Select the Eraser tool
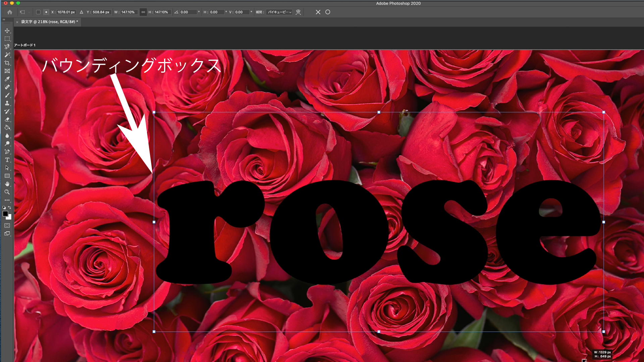The width and height of the screenshot is (644, 362). pyautogui.click(x=7, y=119)
